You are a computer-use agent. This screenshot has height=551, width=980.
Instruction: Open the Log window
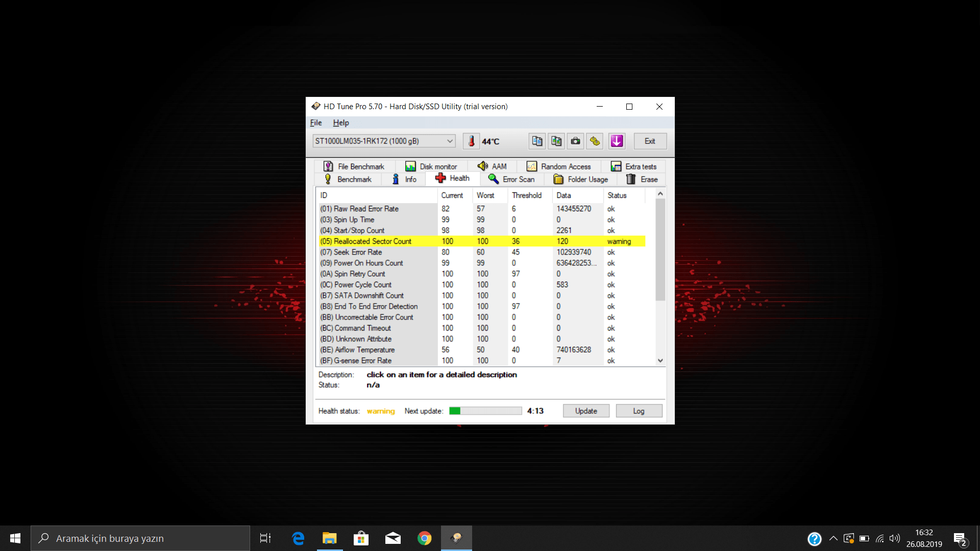click(x=639, y=411)
